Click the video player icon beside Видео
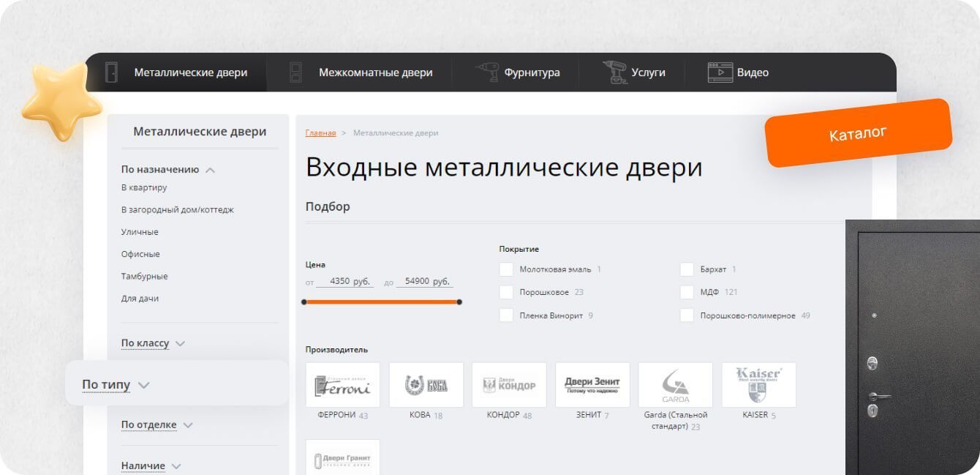The image size is (980, 475). coord(720,72)
